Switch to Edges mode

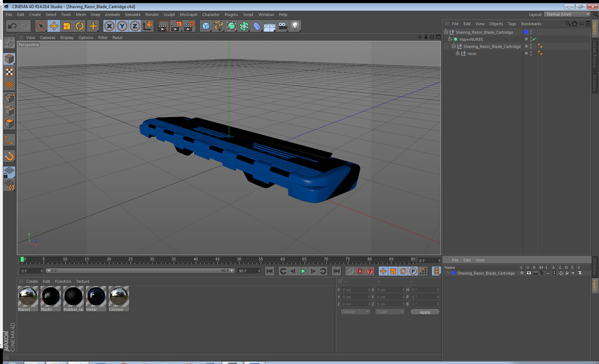(9, 110)
